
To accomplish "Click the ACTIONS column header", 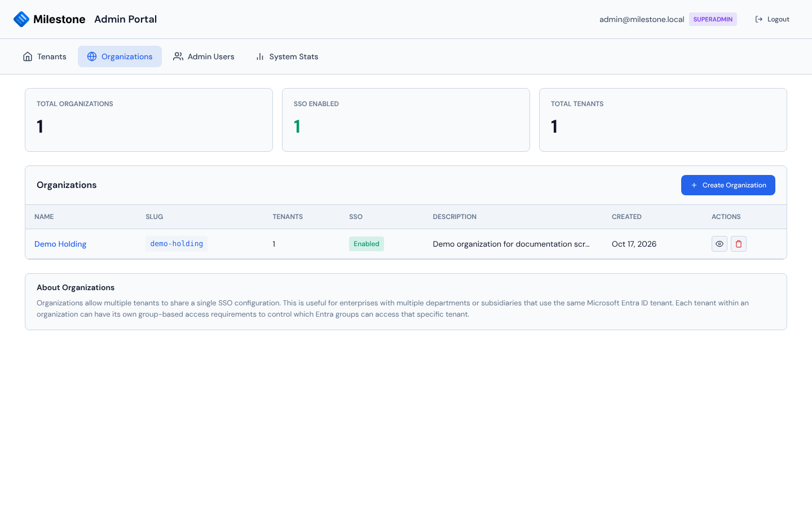I will (726, 217).
